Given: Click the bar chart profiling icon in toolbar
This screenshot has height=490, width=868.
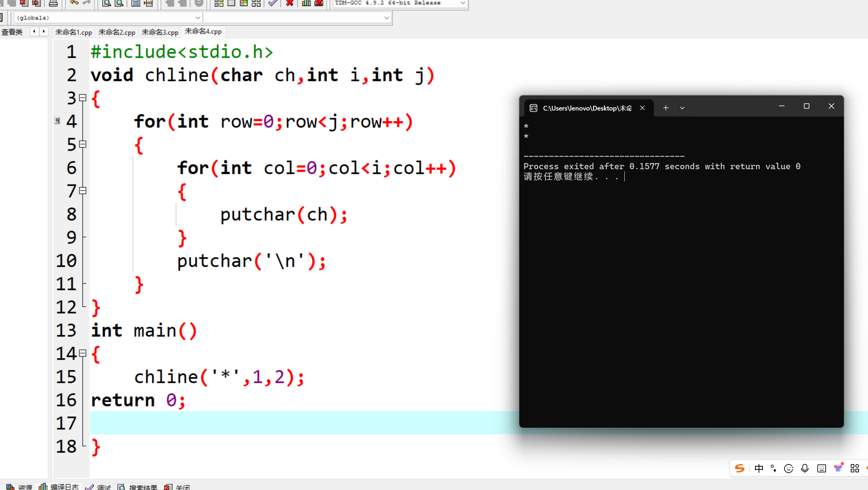Looking at the screenshot, I should click(x=306, y=3).
